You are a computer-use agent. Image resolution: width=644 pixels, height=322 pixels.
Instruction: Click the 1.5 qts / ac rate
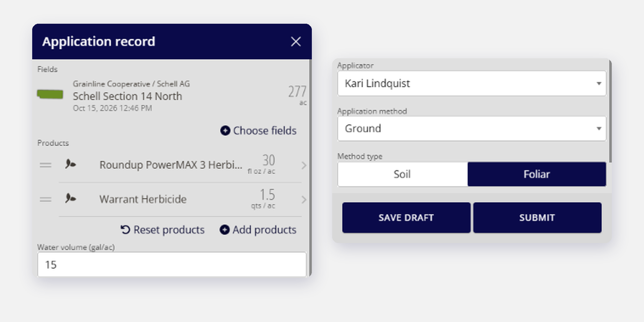point(263,199)
